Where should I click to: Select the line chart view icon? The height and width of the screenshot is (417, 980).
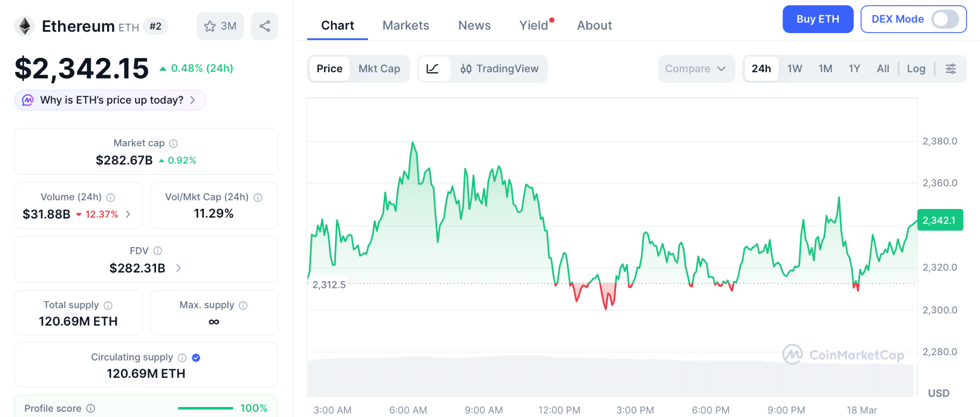(x=433, y=69)
